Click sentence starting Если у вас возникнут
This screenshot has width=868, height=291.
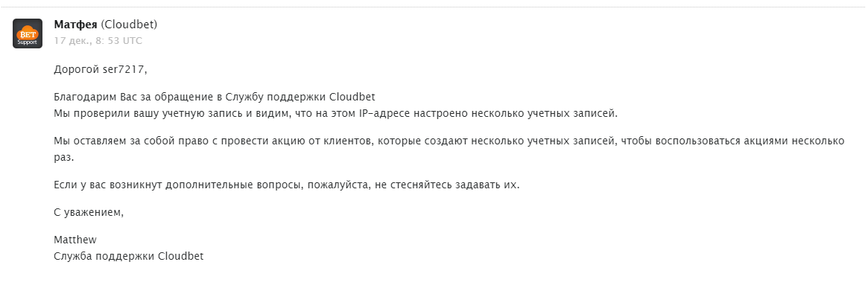[288, 185]
